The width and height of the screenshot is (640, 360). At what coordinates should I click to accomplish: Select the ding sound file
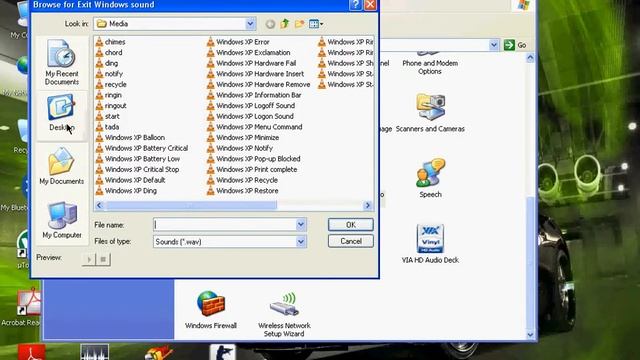107,63
